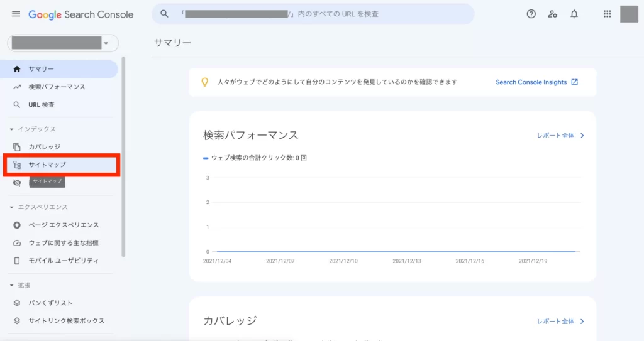
Task: Open the hamburger main menu
Action: pyautogui.click(x=16, y=14)
